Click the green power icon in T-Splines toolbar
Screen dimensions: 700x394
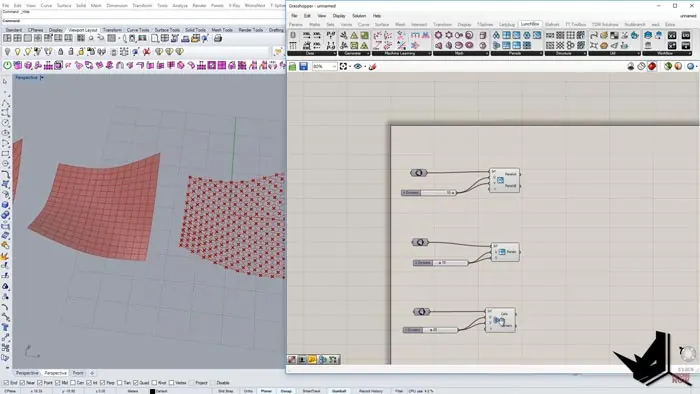tap(8, 66)
